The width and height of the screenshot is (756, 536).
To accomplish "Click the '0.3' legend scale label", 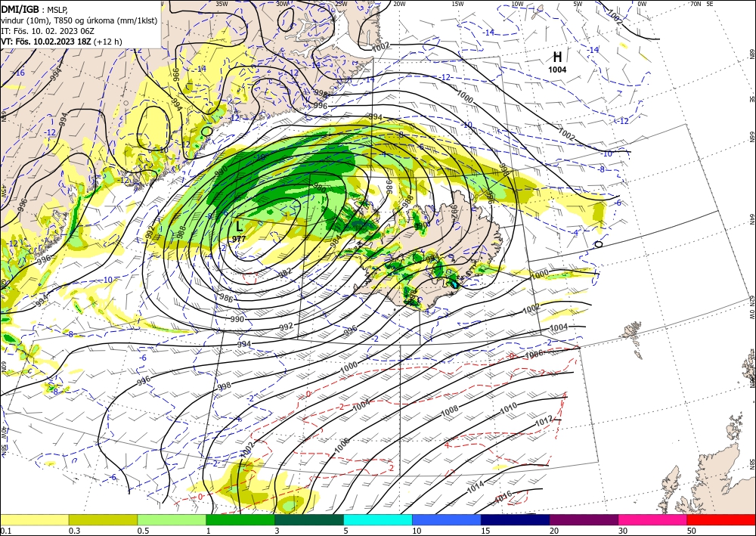I will click(74, 531).
